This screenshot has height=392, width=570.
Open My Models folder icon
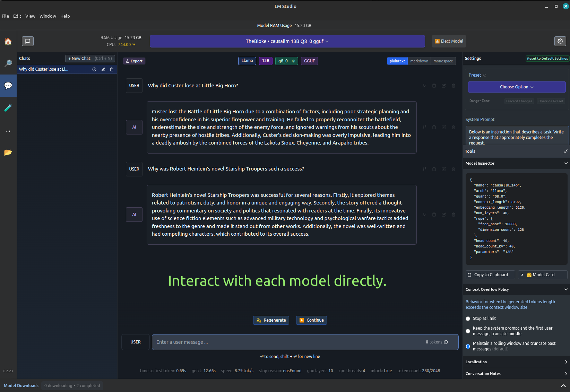coord(8,153)
